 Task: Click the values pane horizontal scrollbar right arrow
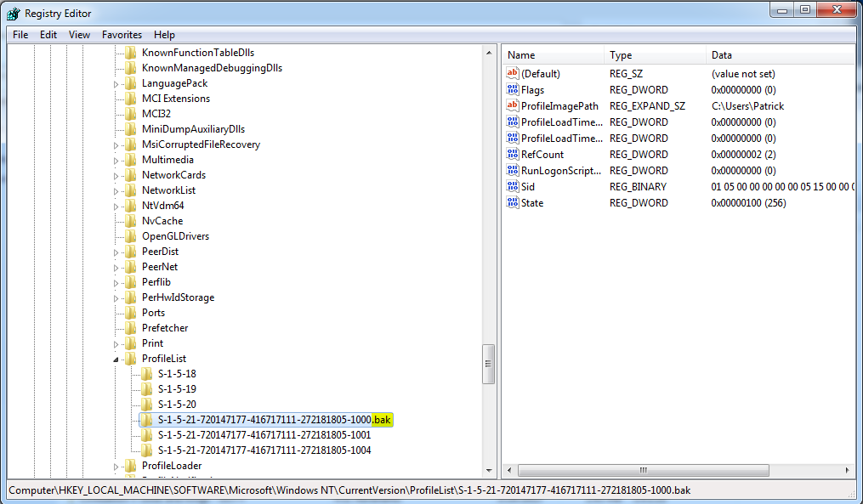click(849, 470)
